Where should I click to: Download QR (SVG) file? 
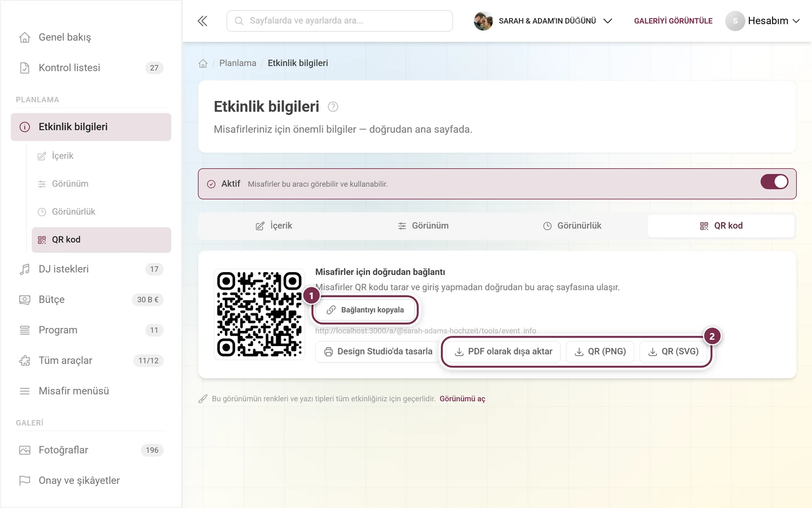[673, 352]
